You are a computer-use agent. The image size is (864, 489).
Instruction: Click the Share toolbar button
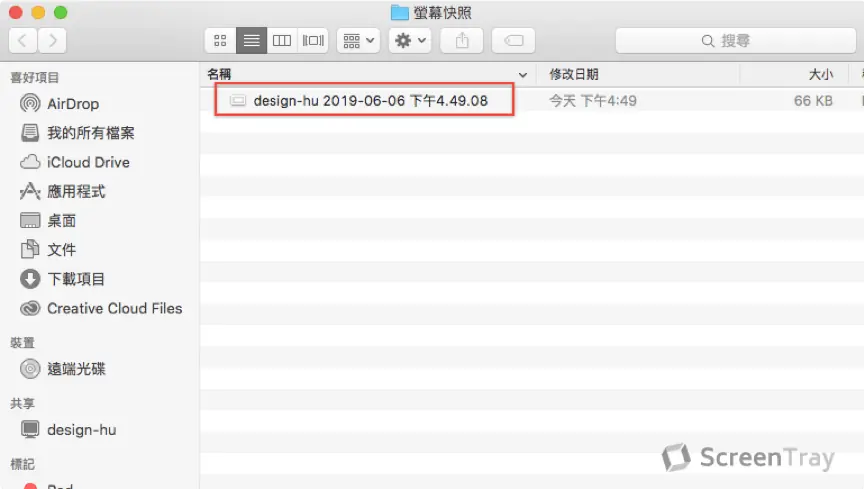462,40
